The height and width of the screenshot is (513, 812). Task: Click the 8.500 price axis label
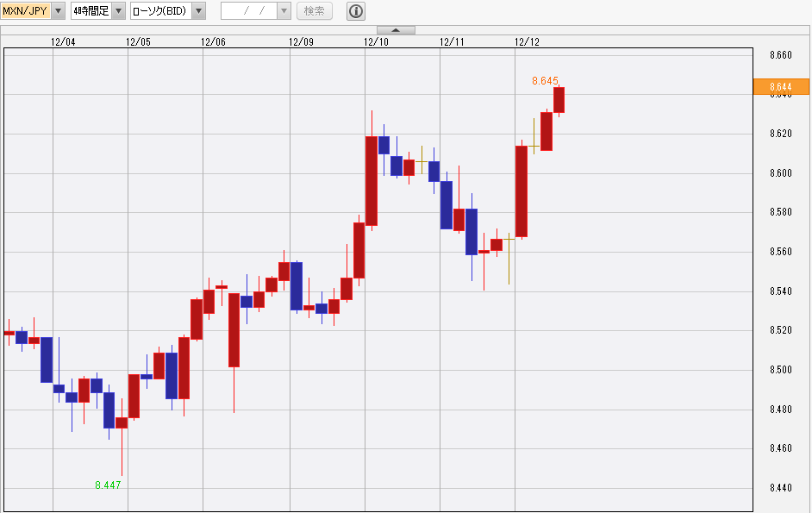780,370
